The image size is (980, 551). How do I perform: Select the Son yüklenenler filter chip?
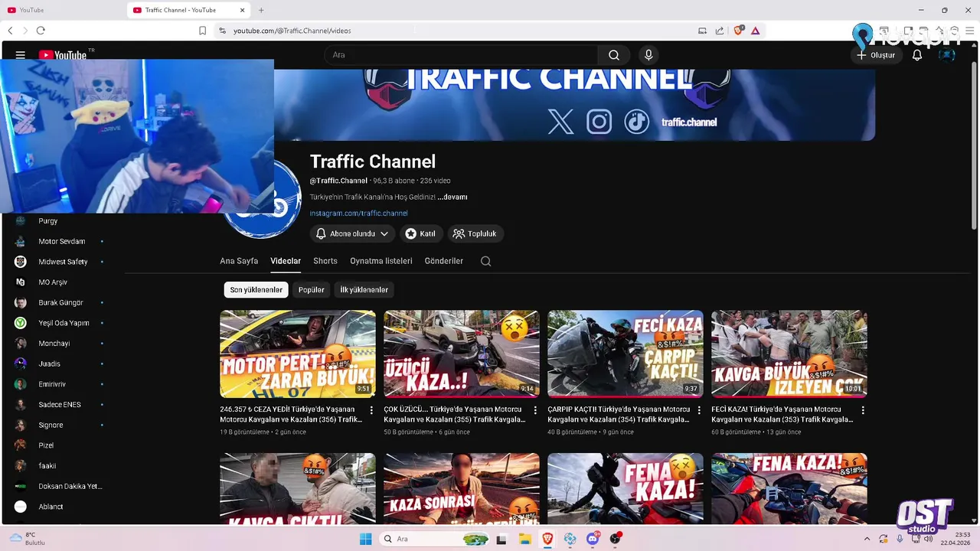(256, 290)
